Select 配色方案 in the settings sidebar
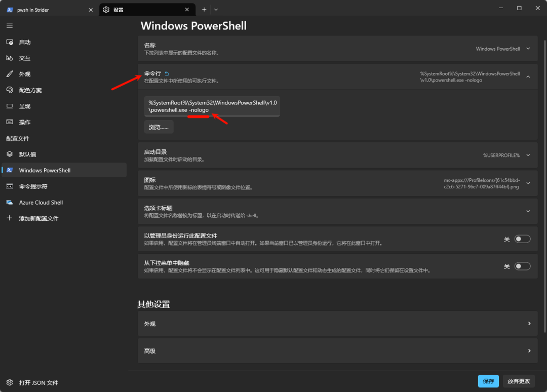The image size is (547, 392). 64,90
